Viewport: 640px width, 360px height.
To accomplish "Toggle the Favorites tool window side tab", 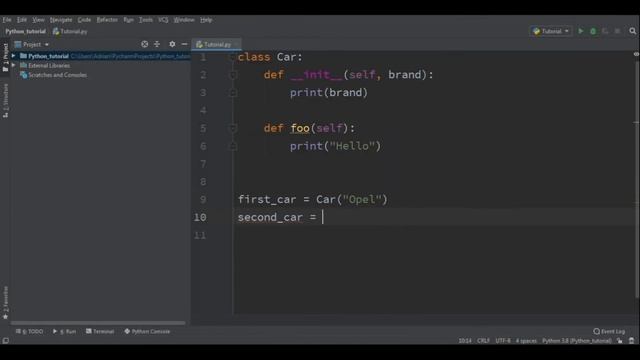I will click(x=5, y=302).
